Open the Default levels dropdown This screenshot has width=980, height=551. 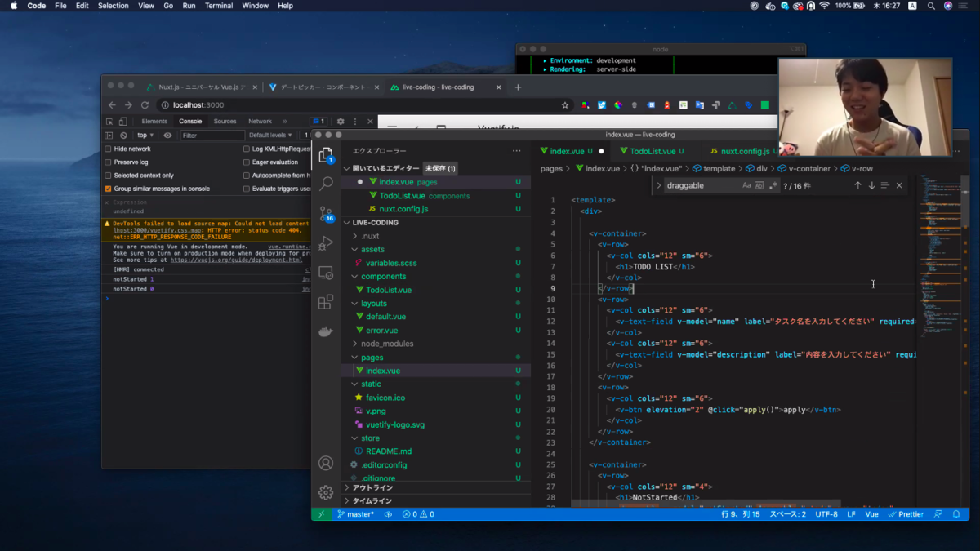[x=269, y=136]
